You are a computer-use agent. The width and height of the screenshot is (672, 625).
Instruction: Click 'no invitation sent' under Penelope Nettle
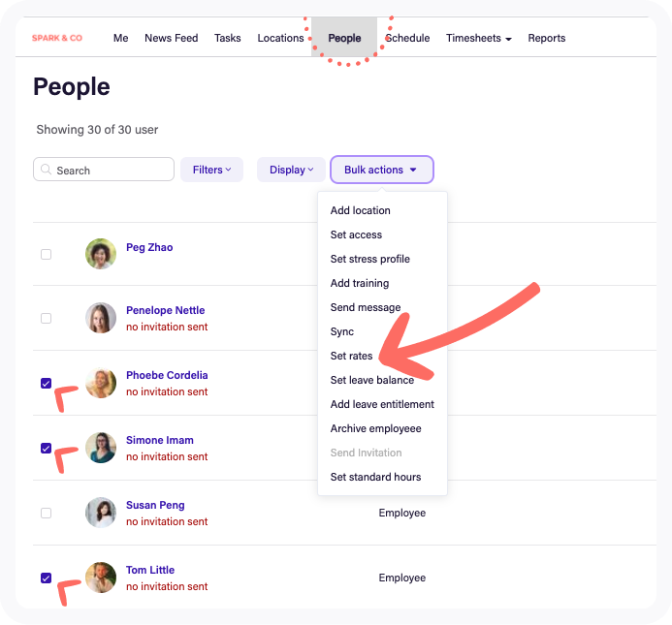tap(167, 327)
